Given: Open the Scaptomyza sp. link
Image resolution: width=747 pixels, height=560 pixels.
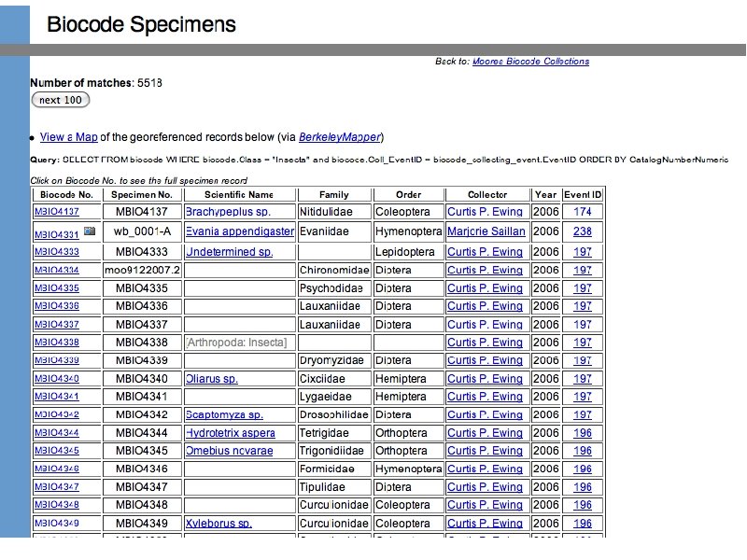Looking at the screenshot, I should (x=224, y=414).
